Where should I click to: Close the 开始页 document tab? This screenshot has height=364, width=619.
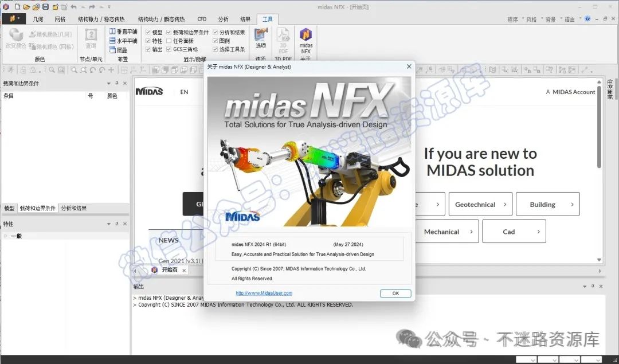(184, 271)
